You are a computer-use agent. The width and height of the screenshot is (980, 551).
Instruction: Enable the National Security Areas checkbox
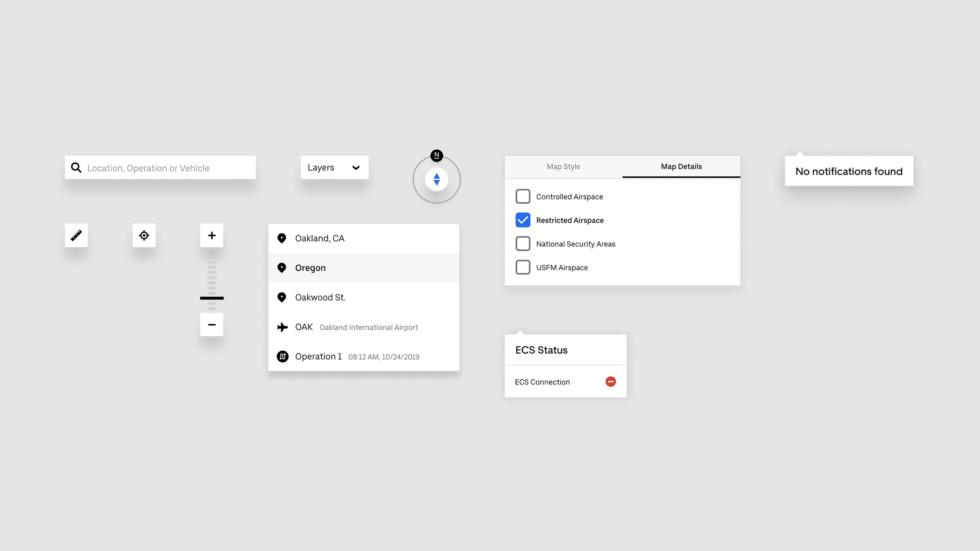tap(523, 243)
